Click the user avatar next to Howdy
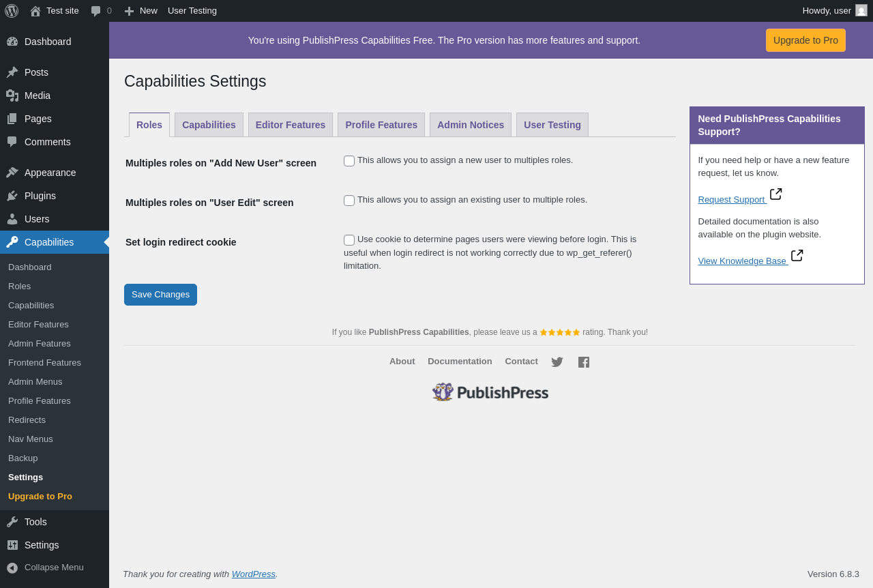 [861, 10]
